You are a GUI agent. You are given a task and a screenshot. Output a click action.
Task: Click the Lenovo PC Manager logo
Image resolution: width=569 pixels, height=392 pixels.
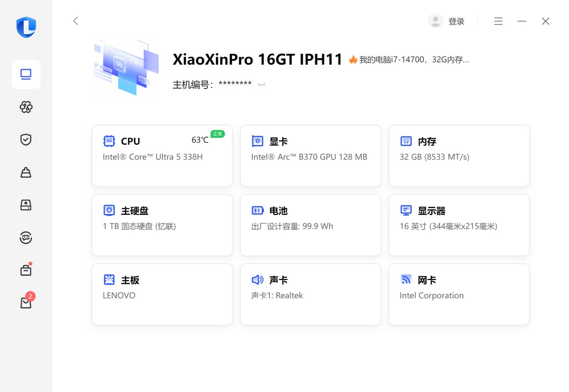26,27
